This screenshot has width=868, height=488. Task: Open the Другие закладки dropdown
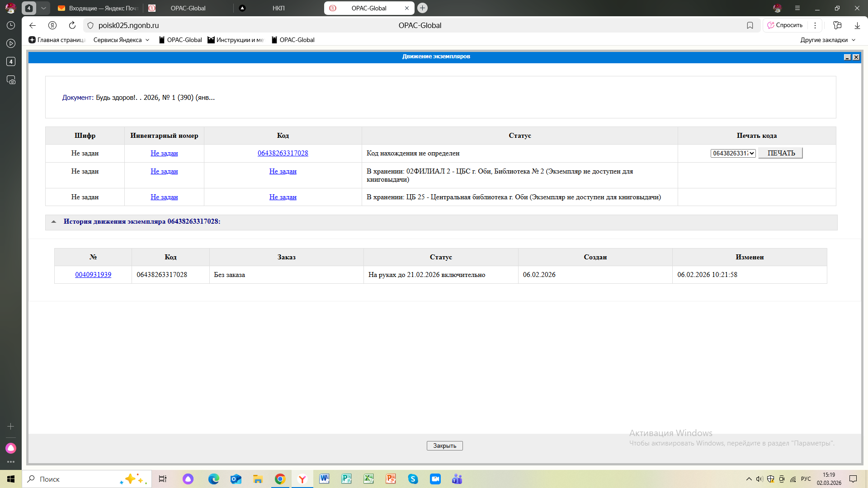pyautogui.click(x=828, y=40)
